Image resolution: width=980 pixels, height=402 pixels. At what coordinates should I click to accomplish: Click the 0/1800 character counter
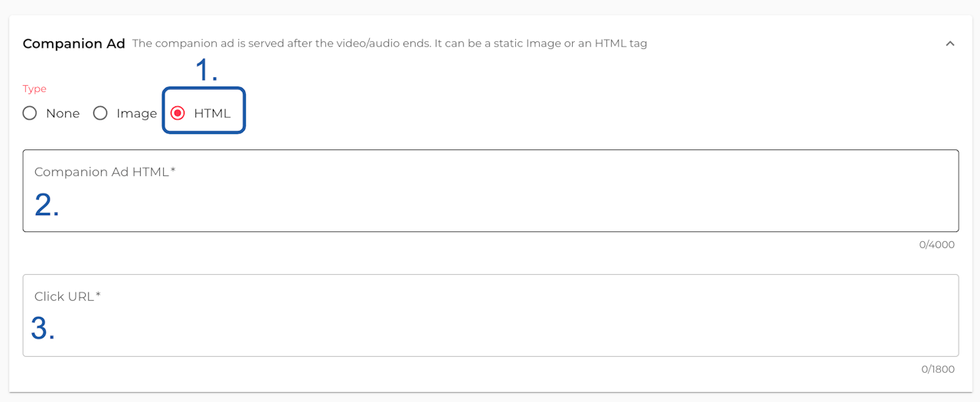[x=938, y=369]
